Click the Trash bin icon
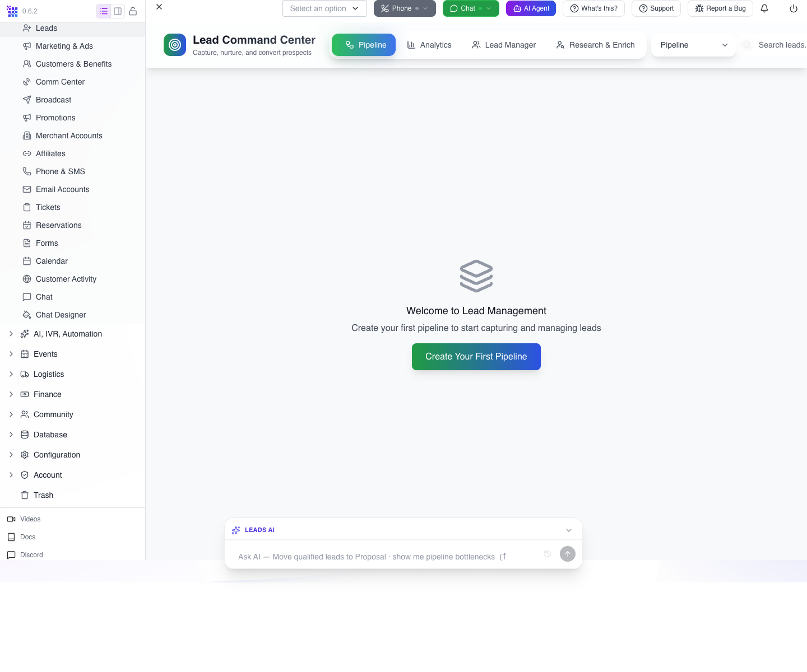807x672 pixels. point(25,495)
